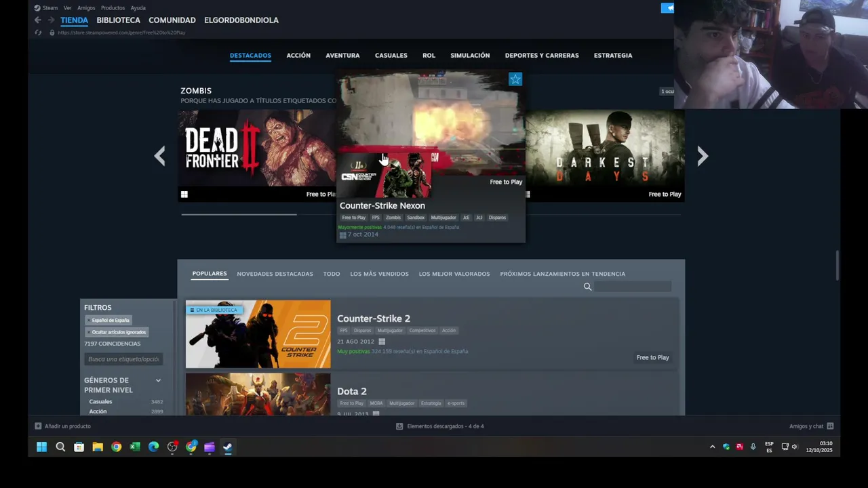Open the Productos menu
This screenshot has width=868, height=488.
coord(113,8)
